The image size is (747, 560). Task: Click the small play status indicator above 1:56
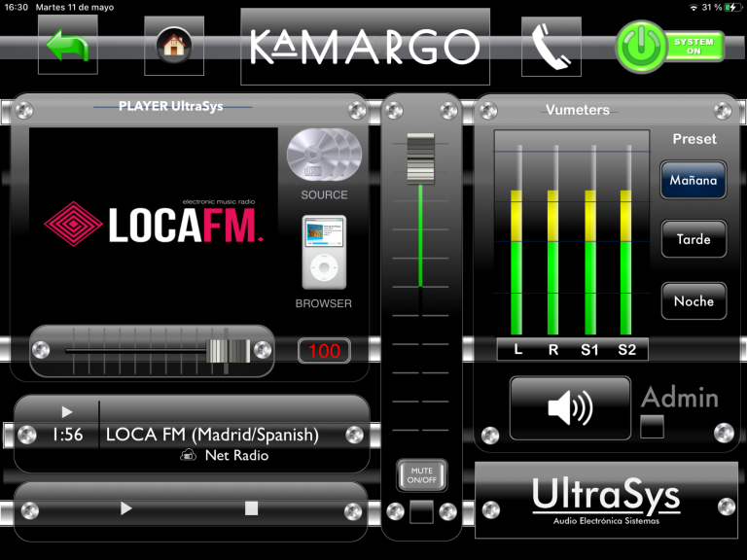[67, 411]
